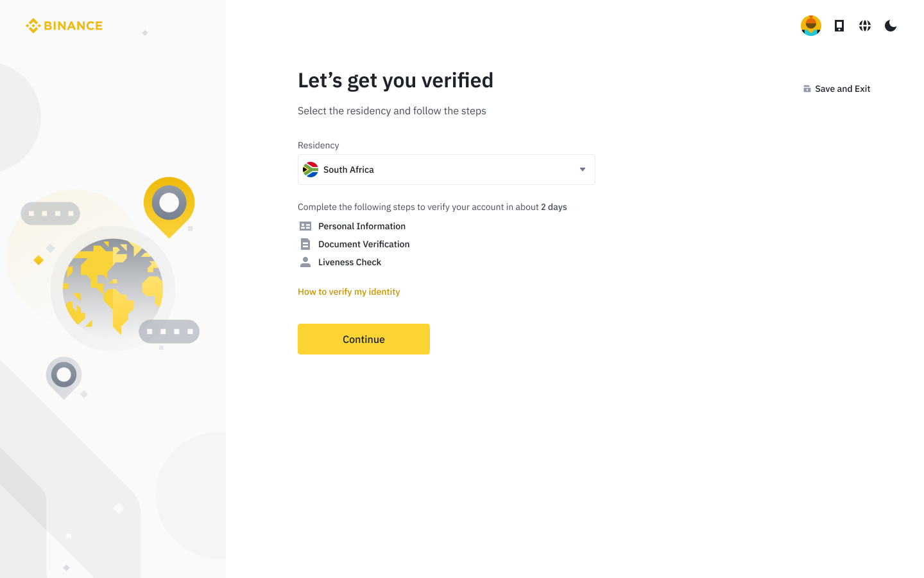
Task: Open the How to verify my identity link
Action: click(348, 291)
